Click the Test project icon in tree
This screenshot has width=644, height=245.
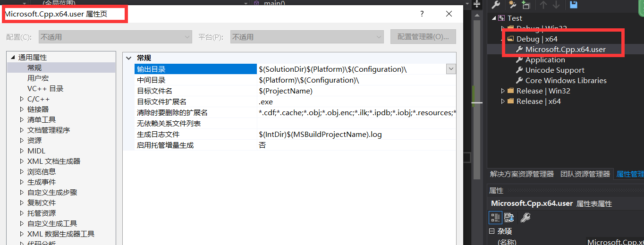coord(501,18)
